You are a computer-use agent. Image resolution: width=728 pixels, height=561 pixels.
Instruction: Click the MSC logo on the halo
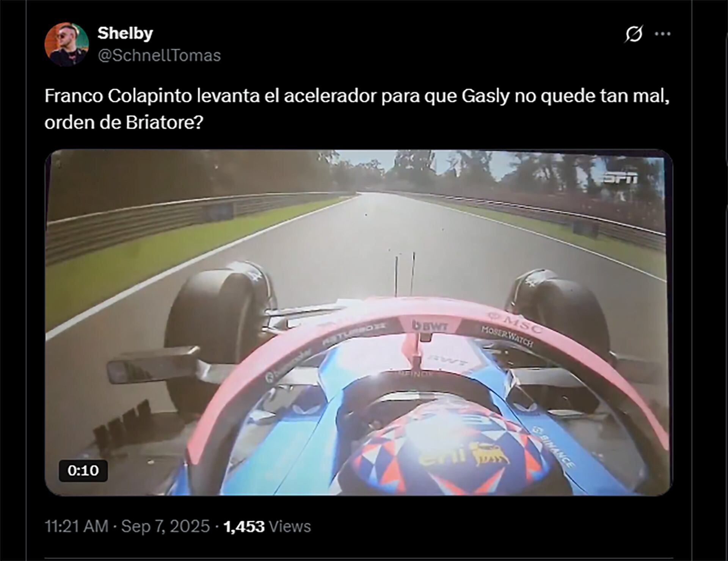[516, 321]
